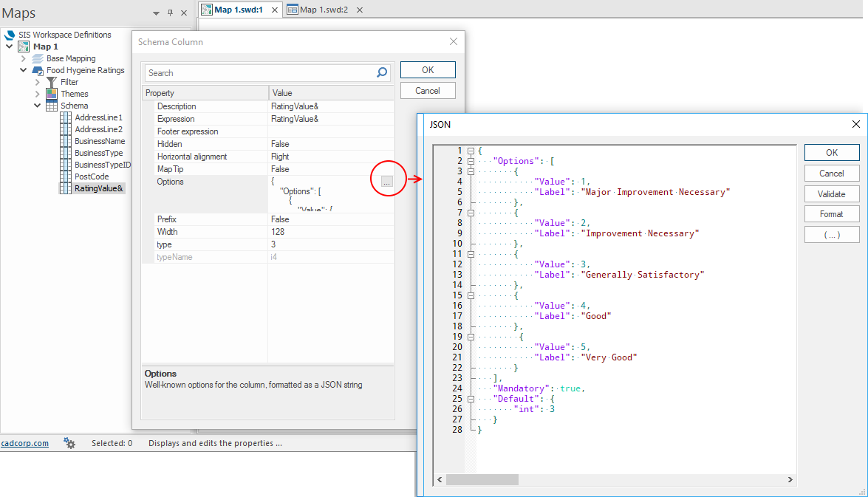The image size is (868, 497).
Task: Pin the Maps panel with pushpin icon
Action: click(x=170, y=13)
